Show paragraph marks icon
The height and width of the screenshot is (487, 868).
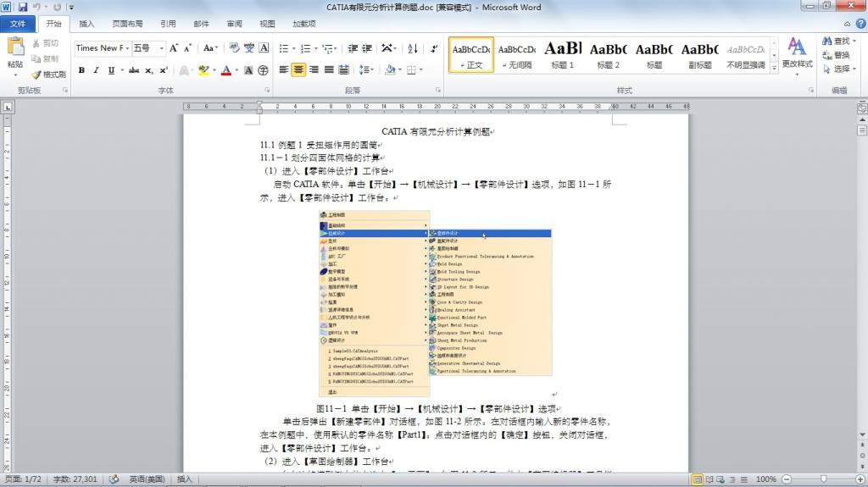pos(434,48)
